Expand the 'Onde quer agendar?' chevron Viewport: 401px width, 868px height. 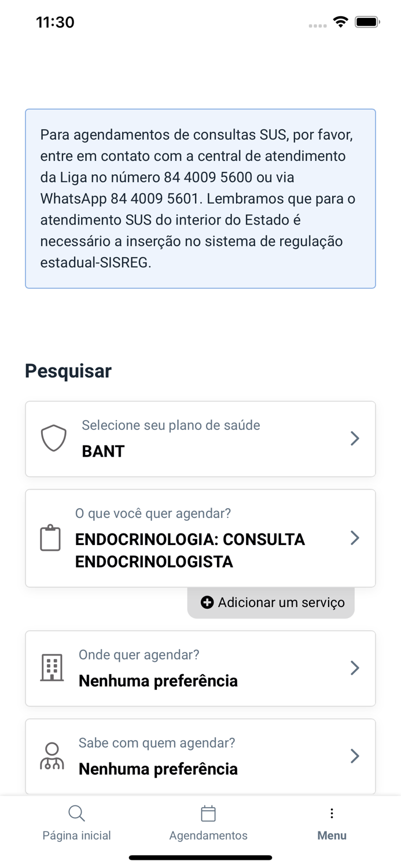(x=355, y=668)
